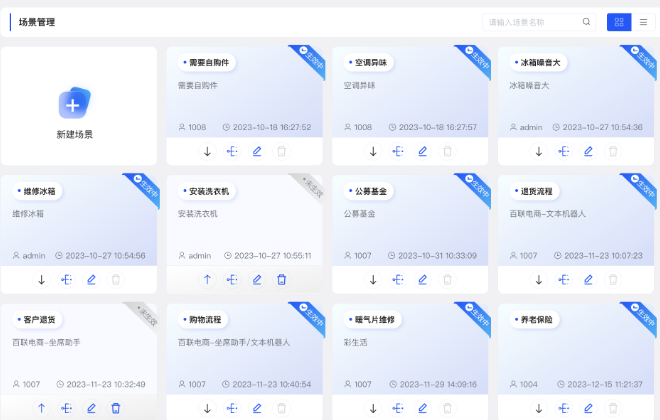Open flow designer for 公募基金 scene

[x=398, y=280]
